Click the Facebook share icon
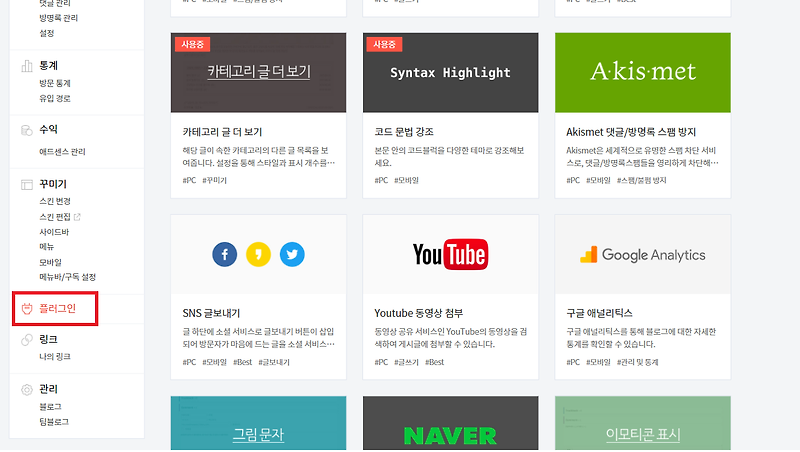This screenshot has width=800, height=452. (x=224, y=254)
